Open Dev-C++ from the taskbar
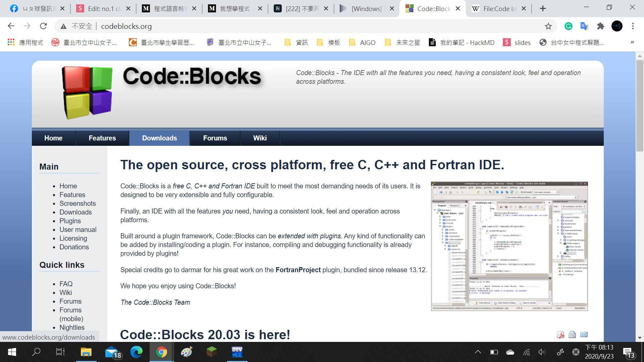 237,352
